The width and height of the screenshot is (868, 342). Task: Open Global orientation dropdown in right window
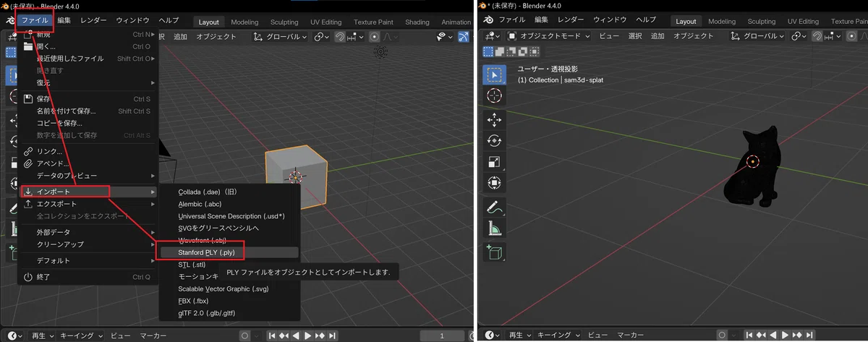pyautogui.click(x=757, y=36)
